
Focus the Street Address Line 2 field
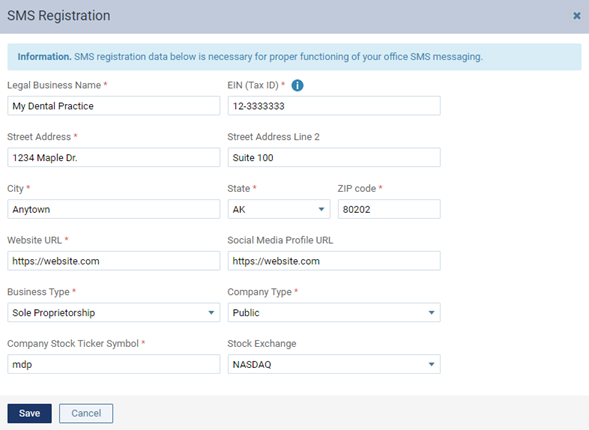click(x=334, y=157)
